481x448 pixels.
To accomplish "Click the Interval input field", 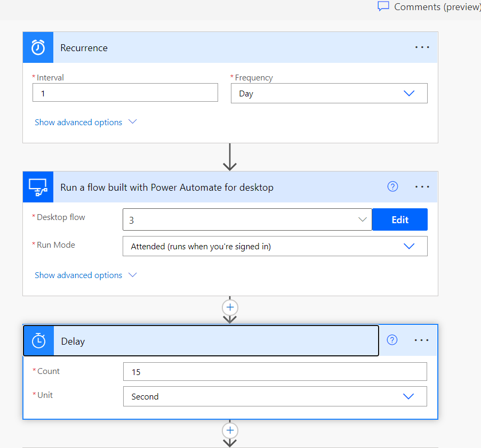I will point(125,93).
